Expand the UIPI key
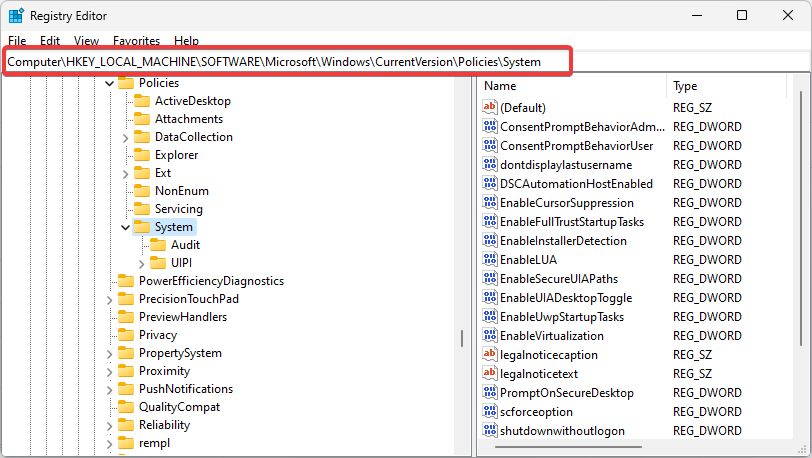Screen dimensions: 812x458 coord(141,264)
